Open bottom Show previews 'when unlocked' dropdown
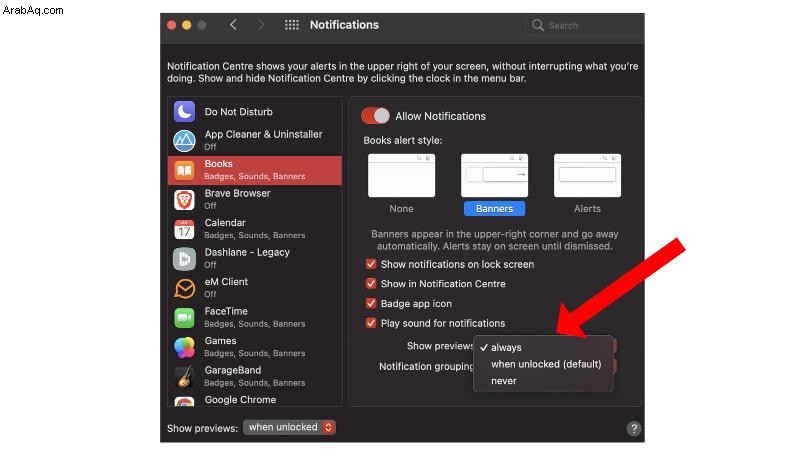 pyautogui.click(x=289, y=427)
